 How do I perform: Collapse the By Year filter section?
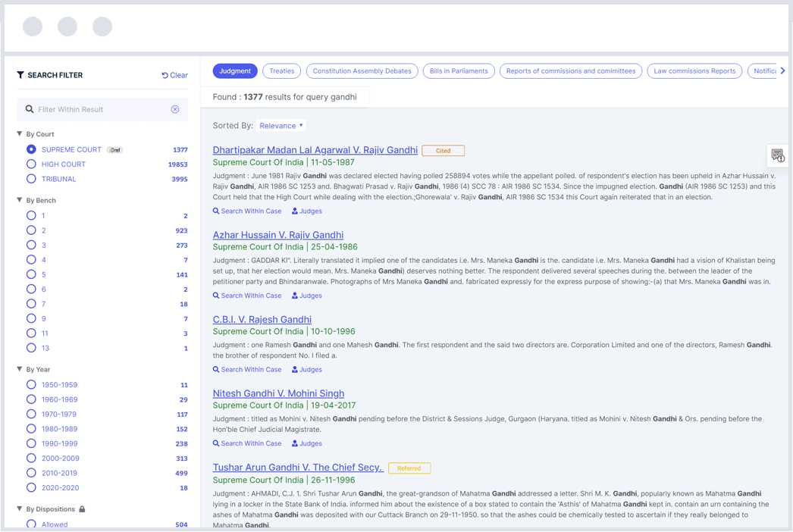pos(20,370)
